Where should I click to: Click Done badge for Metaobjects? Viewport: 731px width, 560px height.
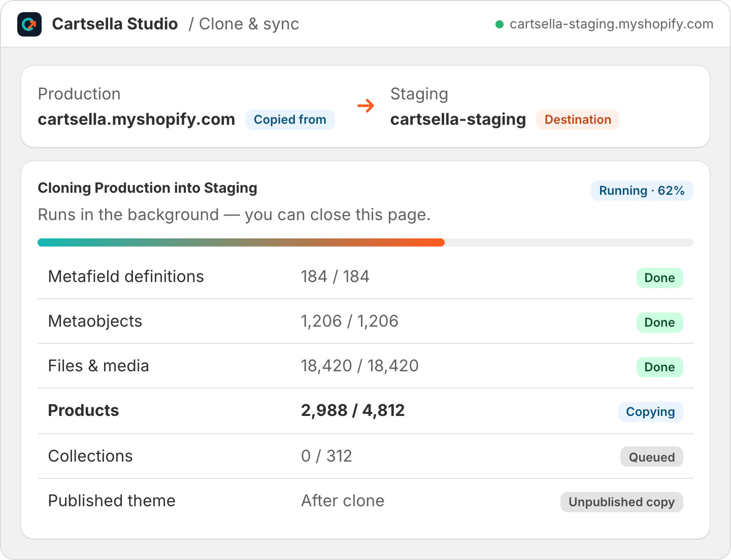click(x=659, y=323)
